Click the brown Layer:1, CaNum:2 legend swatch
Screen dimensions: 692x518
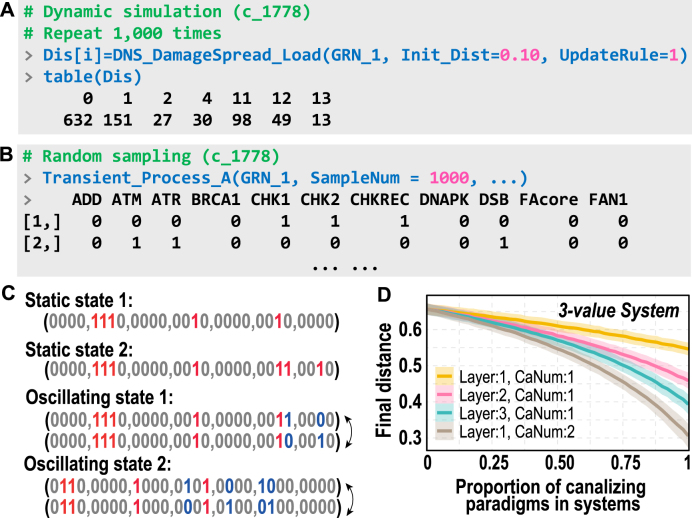(x=444, y=432)
